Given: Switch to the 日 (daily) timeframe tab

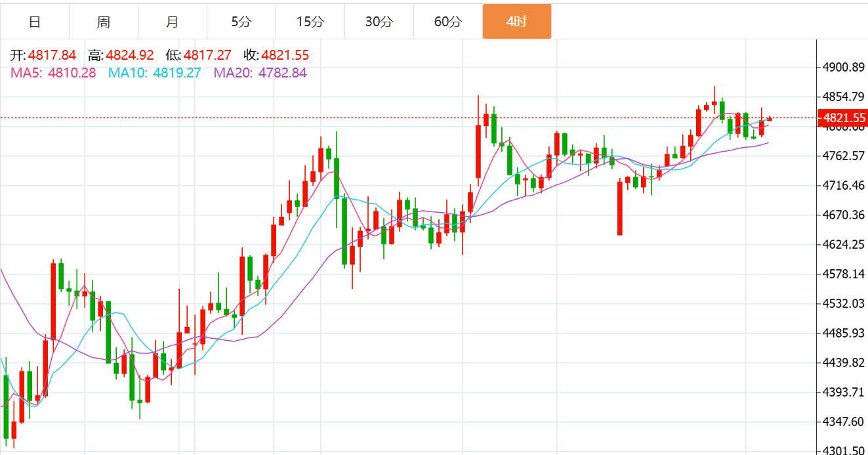Looking at the screenshot, I should click(x=35, y=22).
